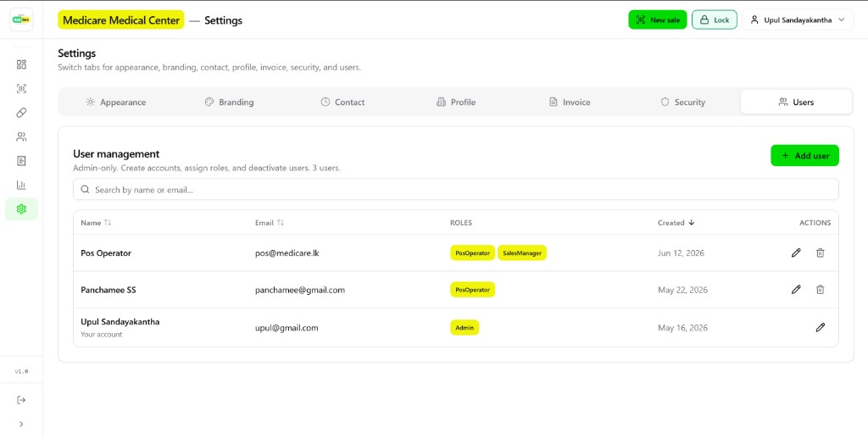Sort the table by Created column
Viewport: 868px width, 438px height.
tap(676, 223)
